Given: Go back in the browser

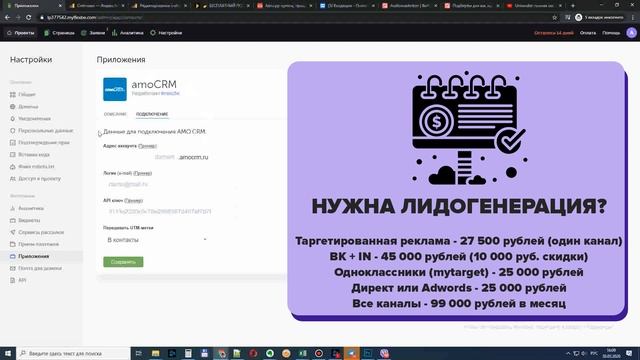Looking at the screenshot, I should point(7,18).
